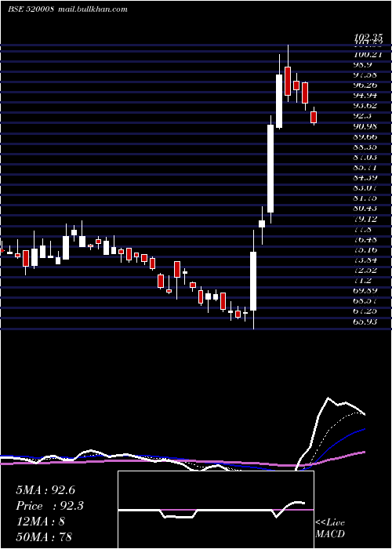Viewport: 392px width, 549px height.
Task: Select the 'Price : 92.3' readout
Action: [x=49, y=506]
